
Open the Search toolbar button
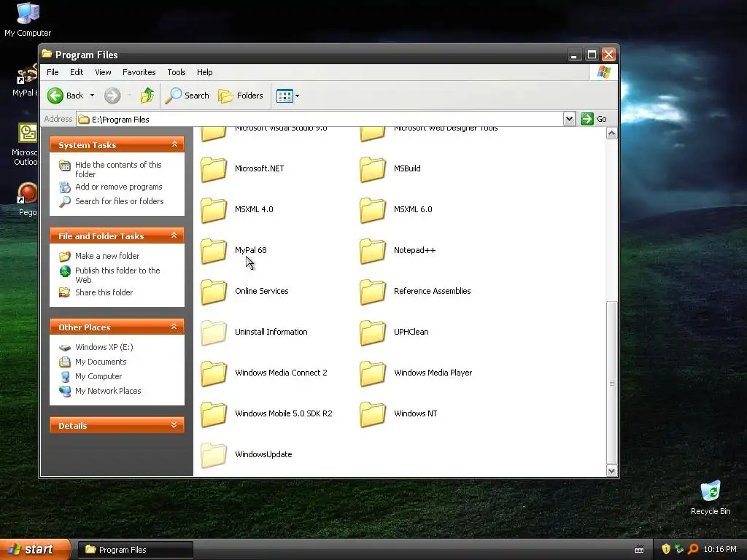pyautogui.click(x=187, y=96)
